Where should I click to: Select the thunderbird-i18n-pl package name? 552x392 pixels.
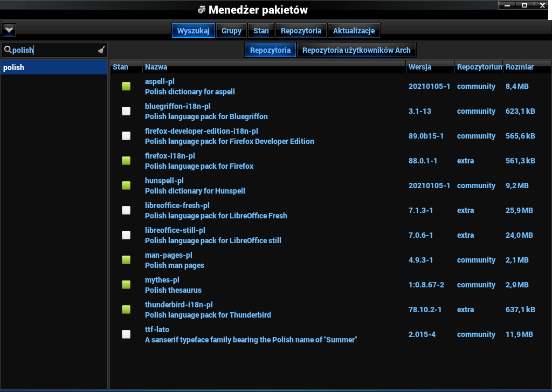pos(179,305)
